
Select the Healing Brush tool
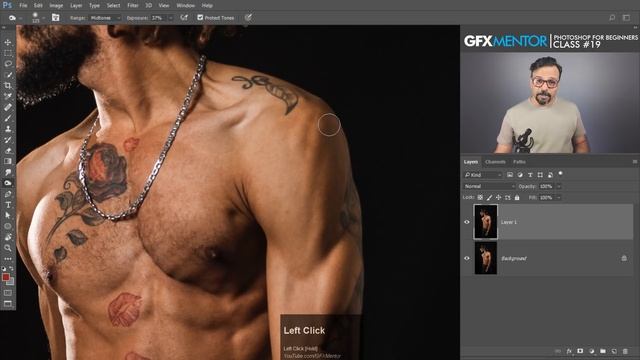[x=8, y=107]
